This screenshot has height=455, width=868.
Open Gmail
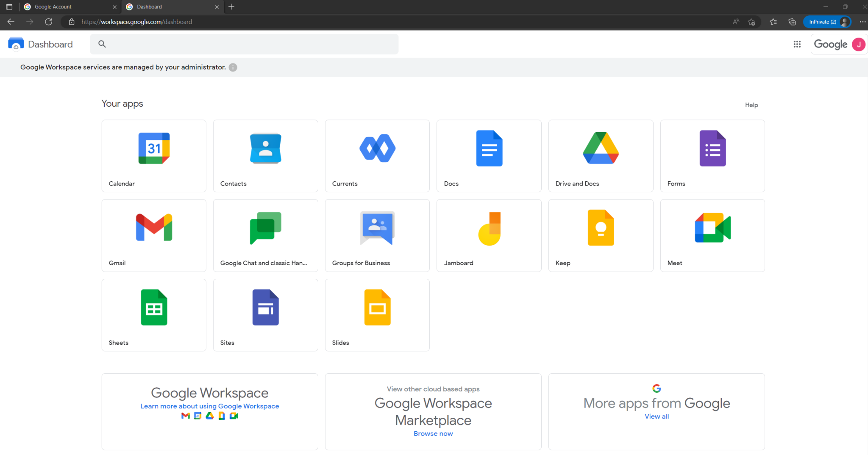153,235
